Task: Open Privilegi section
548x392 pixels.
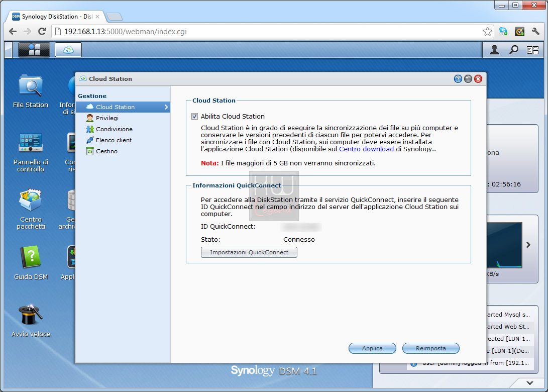Action: point(123,118)
